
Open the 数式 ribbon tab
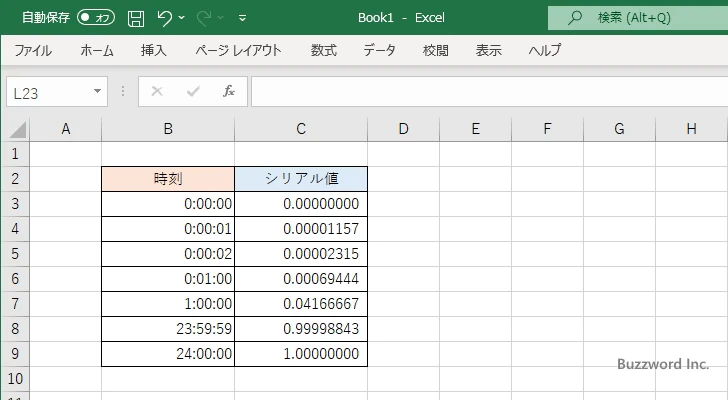(323, 50)
